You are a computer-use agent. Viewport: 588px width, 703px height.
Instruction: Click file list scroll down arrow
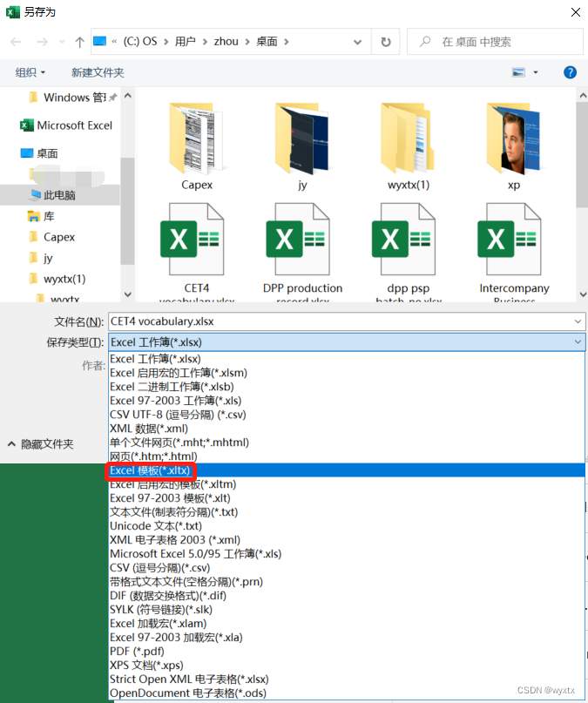(583, 294)
